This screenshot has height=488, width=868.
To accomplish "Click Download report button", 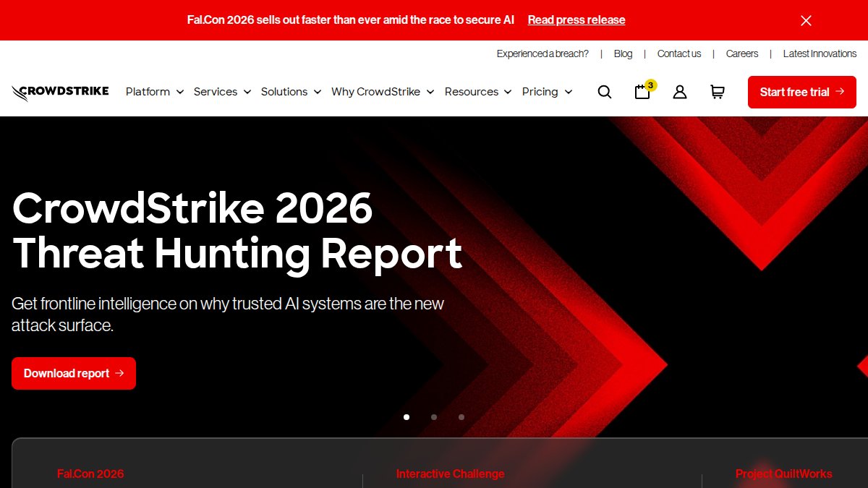I will [x=74, y=373].
